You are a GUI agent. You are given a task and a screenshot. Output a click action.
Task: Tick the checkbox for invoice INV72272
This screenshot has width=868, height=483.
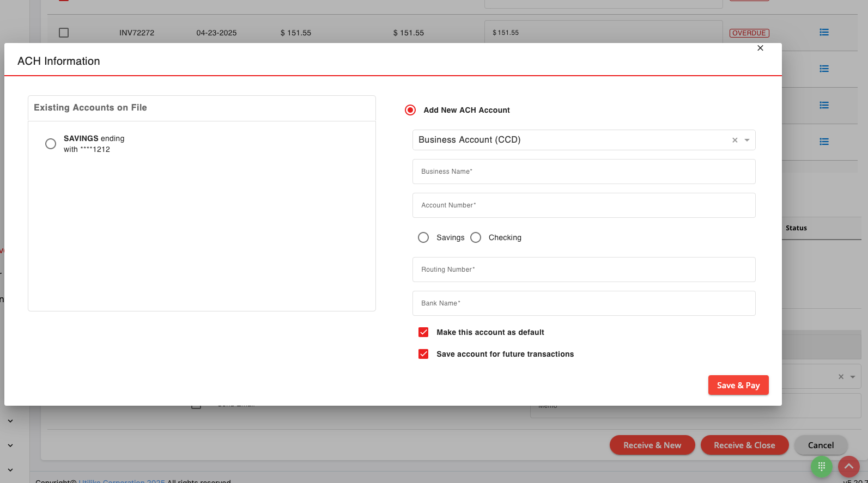coord(64,33)
